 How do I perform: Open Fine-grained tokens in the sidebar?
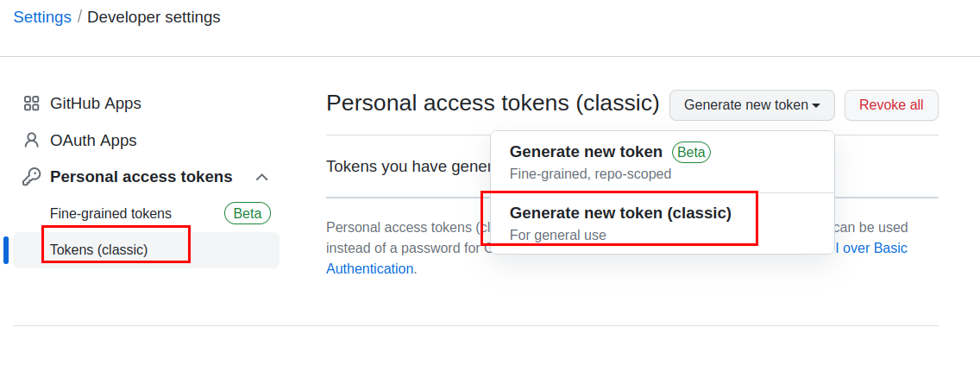coord(110,213)
